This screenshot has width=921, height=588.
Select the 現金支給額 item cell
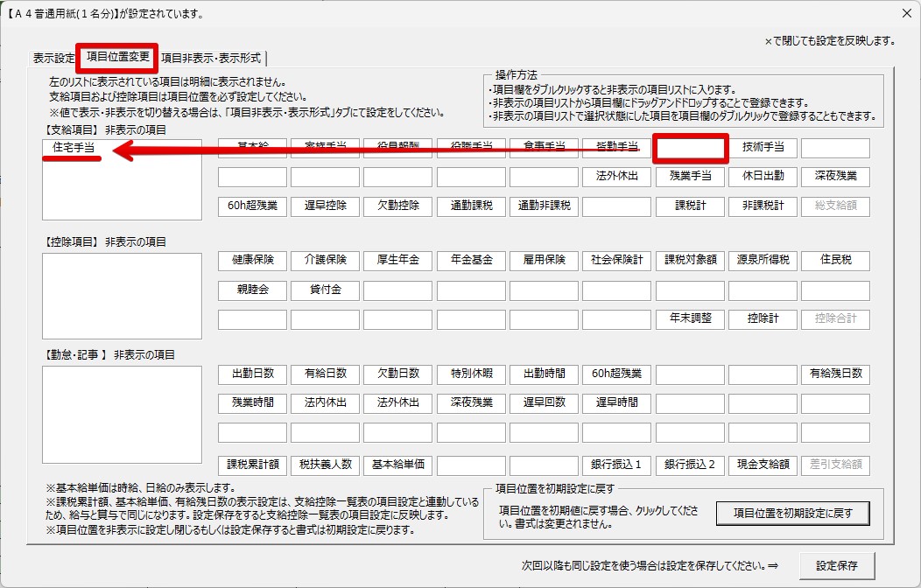point(763,465)
